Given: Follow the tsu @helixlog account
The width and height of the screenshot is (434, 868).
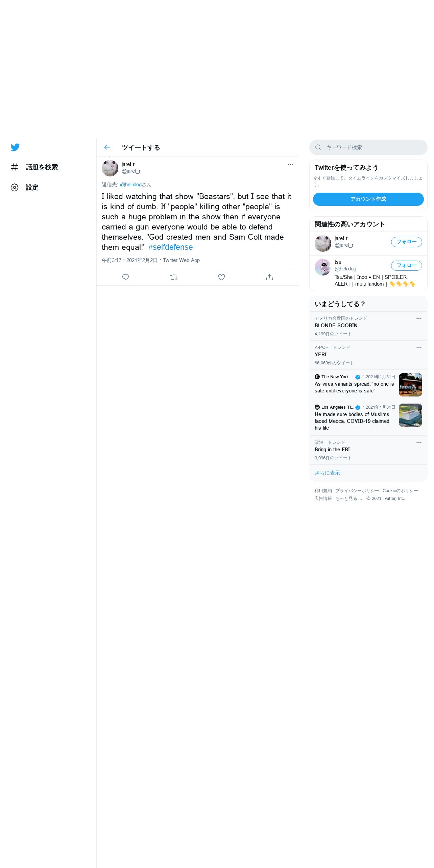Looking at the screenshot, I should tap(406, 266).
